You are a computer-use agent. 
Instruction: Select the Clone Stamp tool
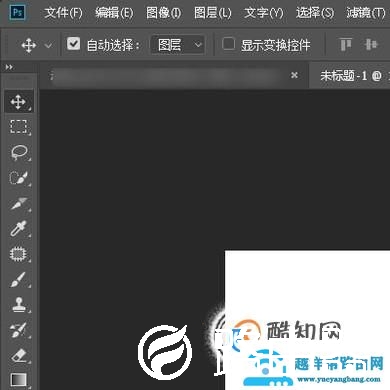point(19,305)
